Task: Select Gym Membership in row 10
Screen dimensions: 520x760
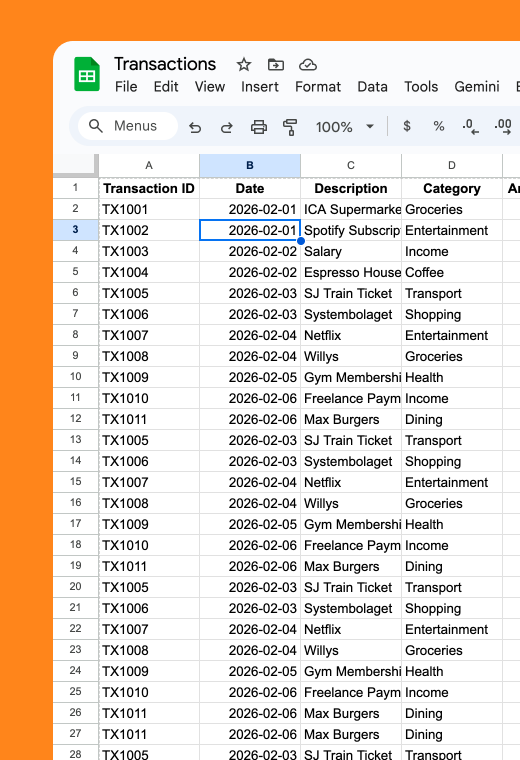Action: coord(351,377)
